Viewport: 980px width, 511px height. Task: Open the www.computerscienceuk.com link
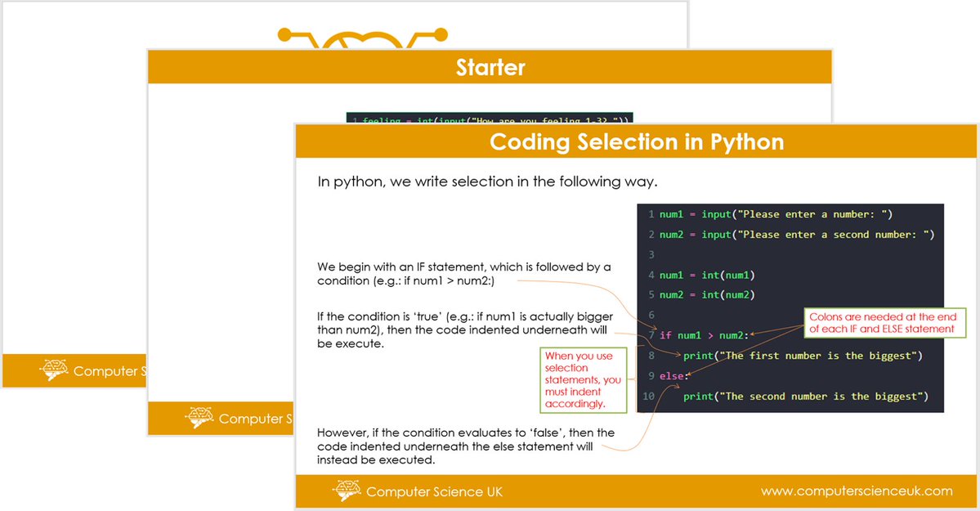tap(857, 491)
